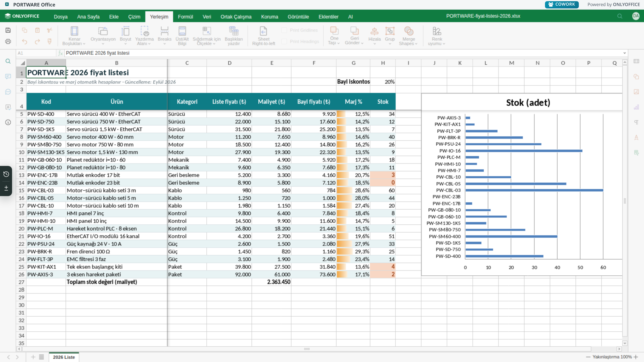Click the Stok (adet) chart title
Viewport: 644px width, 362px height.
click(528, 102)
